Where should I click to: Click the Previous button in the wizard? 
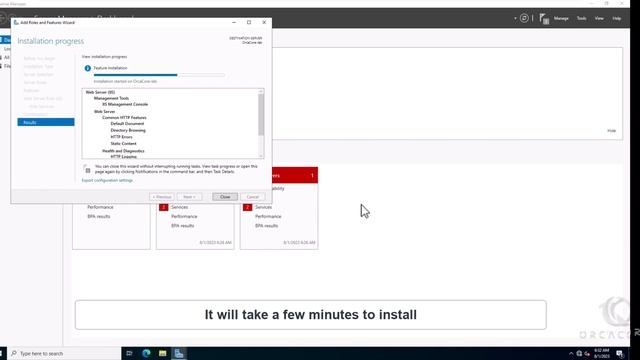[162, 197]
